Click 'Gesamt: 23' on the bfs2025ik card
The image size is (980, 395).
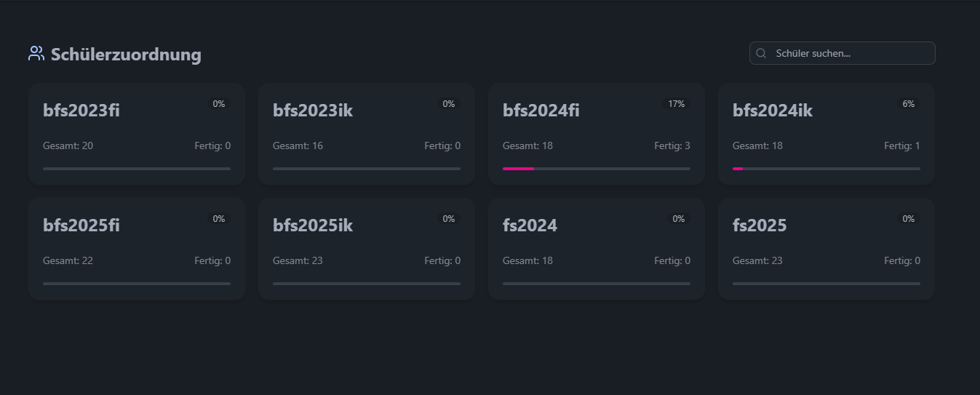(298, 260)
